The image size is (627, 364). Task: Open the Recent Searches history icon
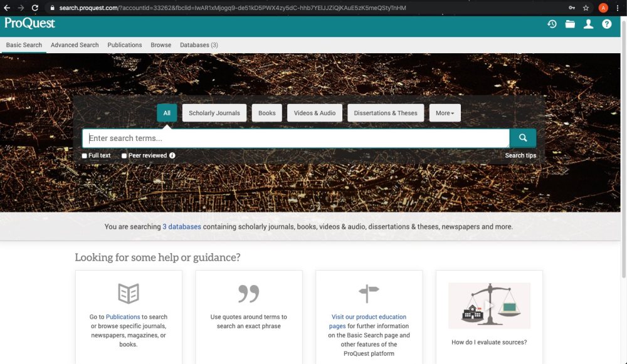552,24
